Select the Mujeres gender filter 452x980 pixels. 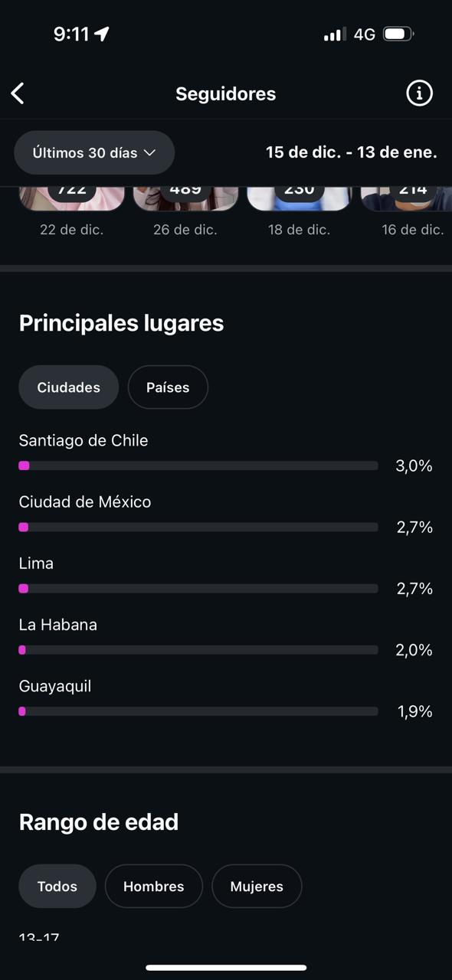tap(257, 886)
